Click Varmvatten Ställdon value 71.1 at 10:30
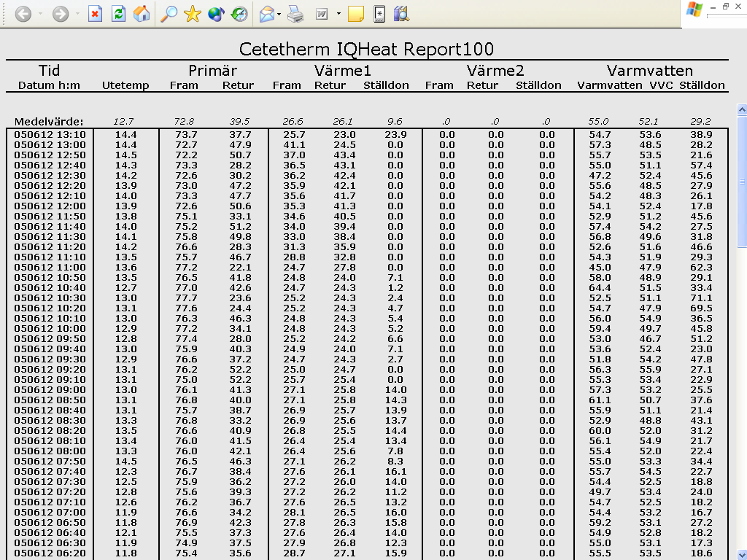The height and width of the screenshot is (560, 747). pos(701,298)
